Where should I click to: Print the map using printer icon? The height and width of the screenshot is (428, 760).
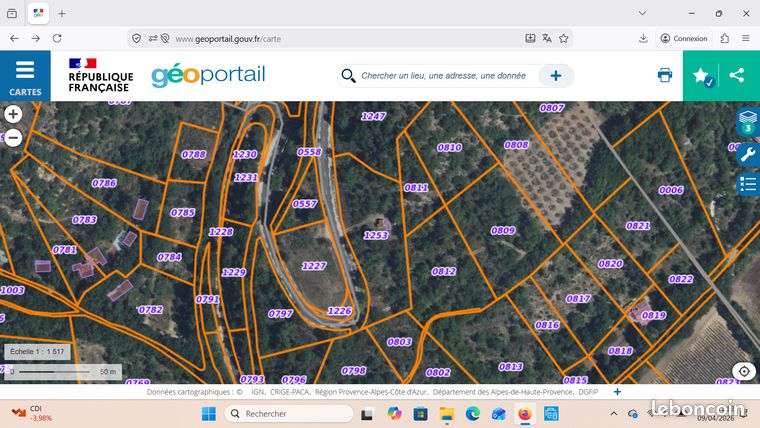(665, 75)
